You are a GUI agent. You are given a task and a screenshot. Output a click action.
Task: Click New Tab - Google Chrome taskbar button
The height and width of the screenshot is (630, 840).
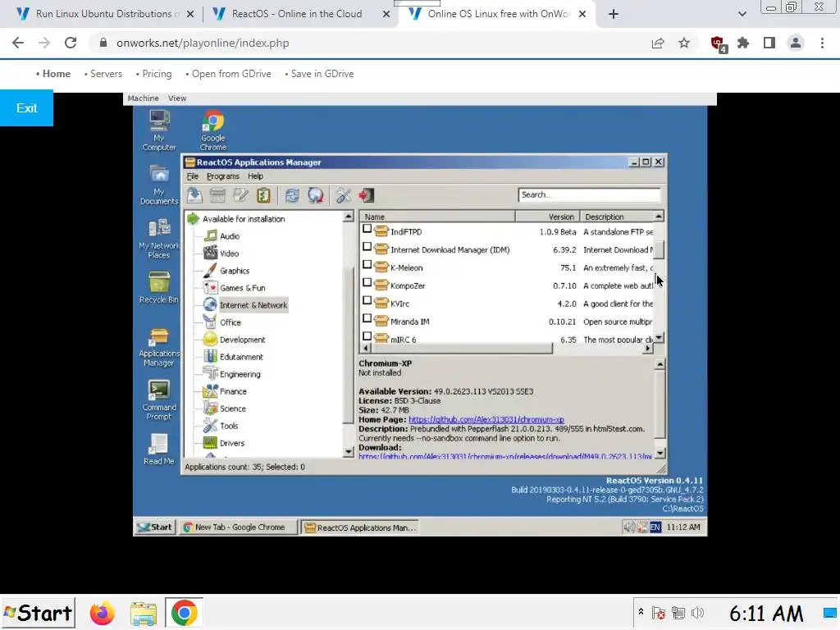(239, 527)
